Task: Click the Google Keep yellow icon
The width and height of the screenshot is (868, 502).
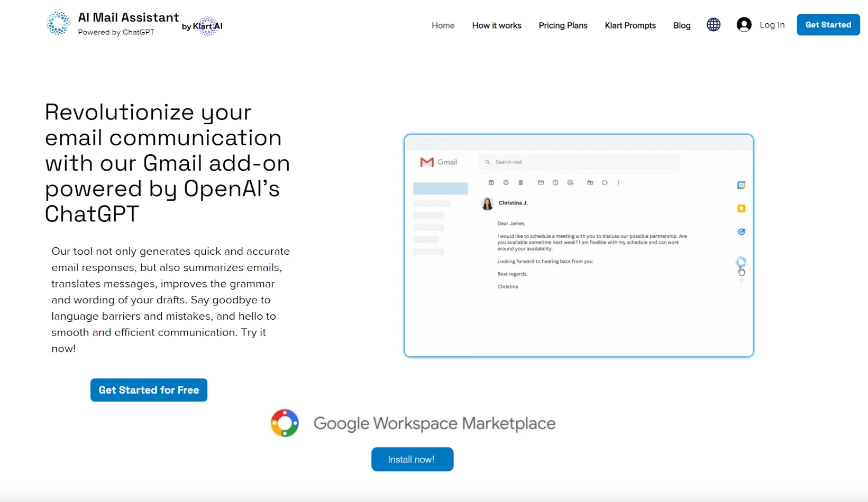Action: [741, 209]
